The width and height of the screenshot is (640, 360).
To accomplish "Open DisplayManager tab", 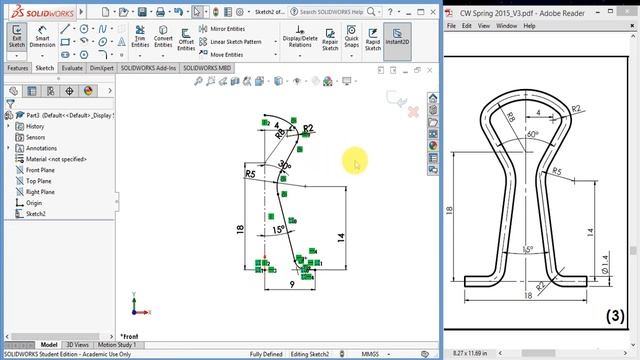I will 88,91.
